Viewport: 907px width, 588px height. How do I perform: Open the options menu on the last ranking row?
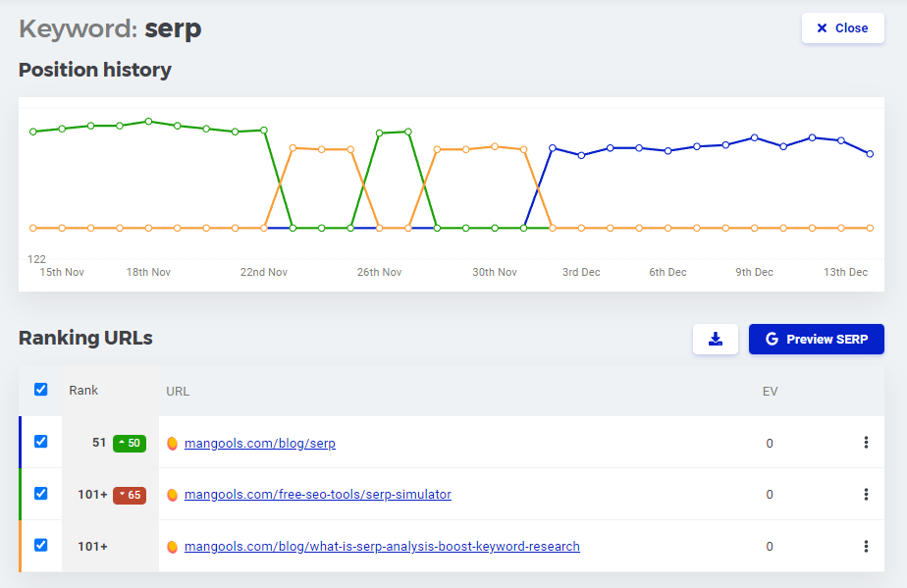(866, 546)
